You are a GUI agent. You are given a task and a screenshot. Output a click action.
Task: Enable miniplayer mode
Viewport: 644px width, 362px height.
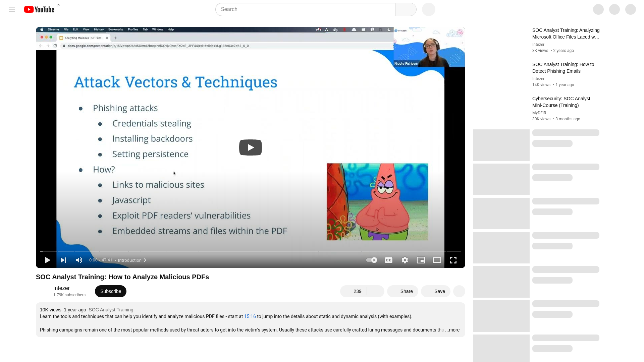[421, 260]
